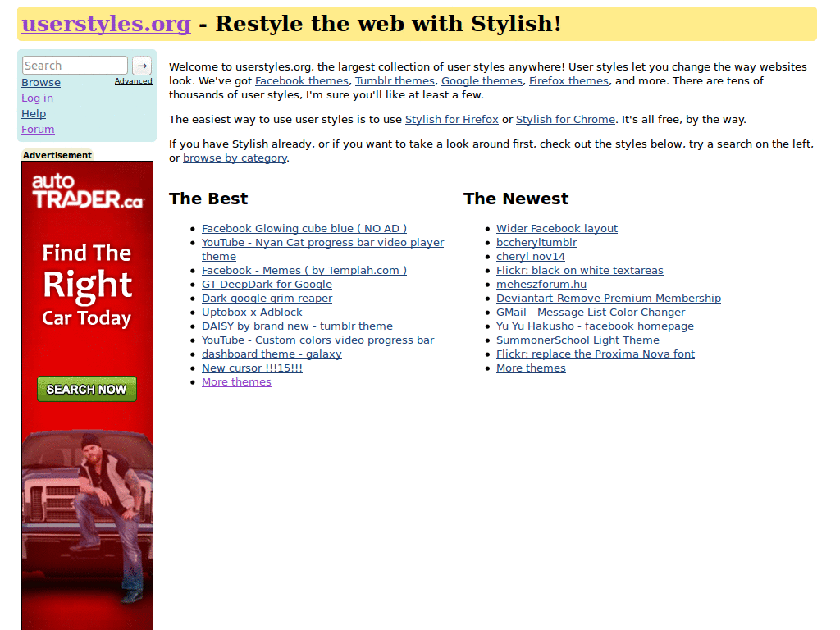Follow the Stylish for Chrome link
The image size is (840, 630).
pyautogui.click(x=565, y=120)
